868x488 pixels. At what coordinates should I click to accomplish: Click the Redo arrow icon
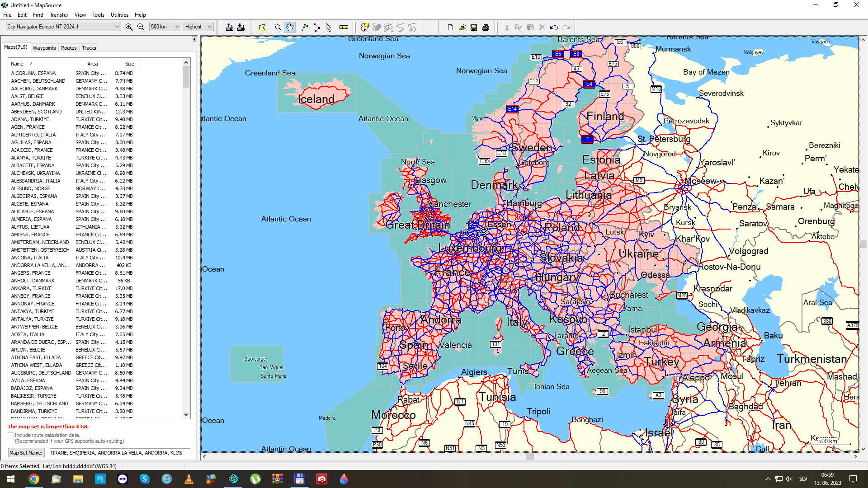coord(566,27)
